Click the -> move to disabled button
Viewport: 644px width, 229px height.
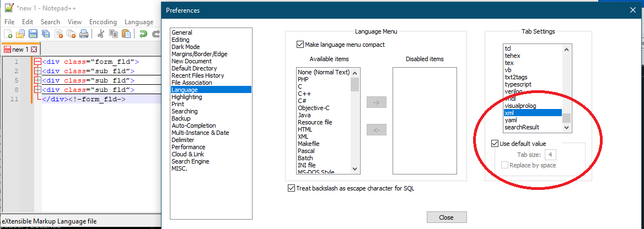pyautogui.click(x=376, y=102)
